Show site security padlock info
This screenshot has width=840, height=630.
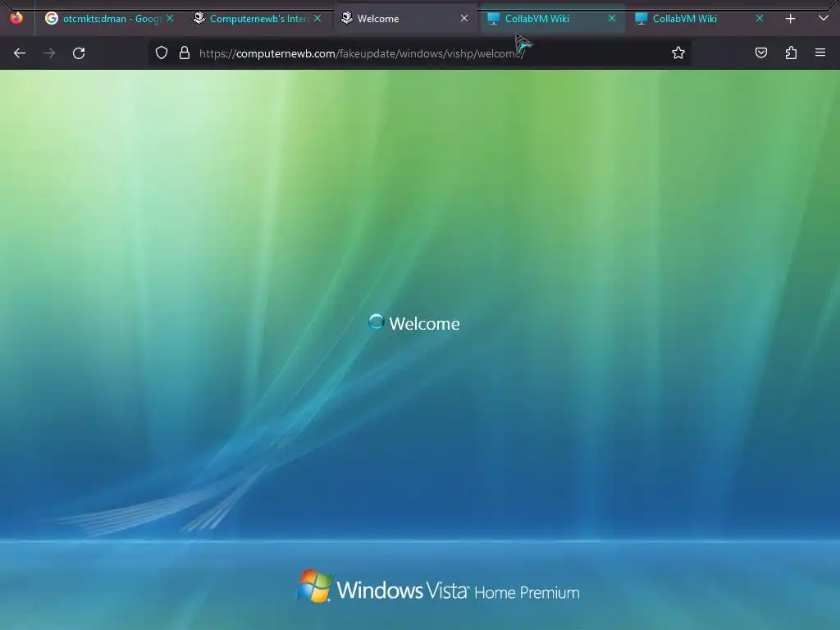coord(185,52)
